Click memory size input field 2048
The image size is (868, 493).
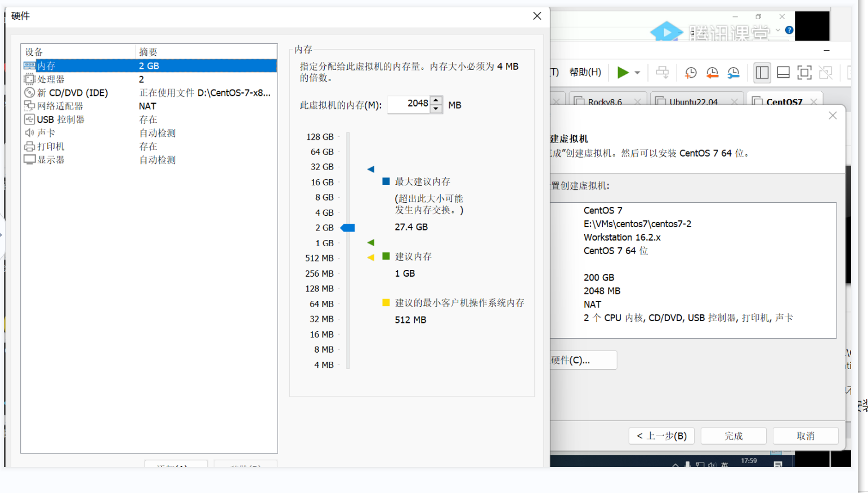tap(409, 104)
